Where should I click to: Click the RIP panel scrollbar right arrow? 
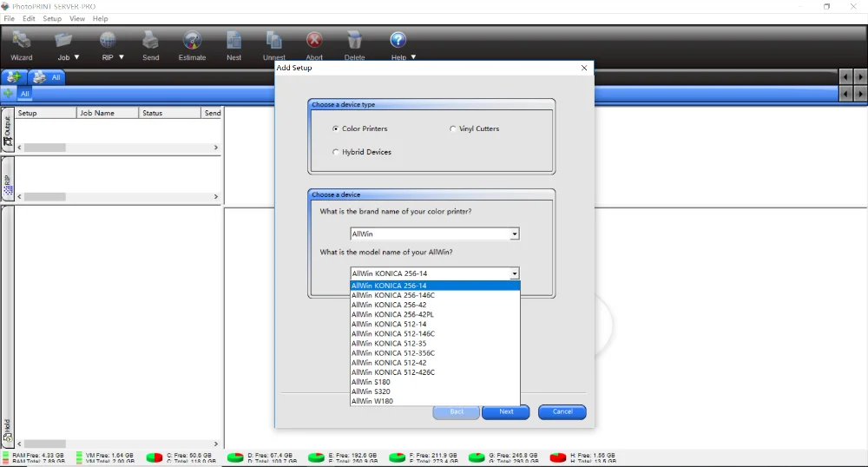[x=216, y=197]
